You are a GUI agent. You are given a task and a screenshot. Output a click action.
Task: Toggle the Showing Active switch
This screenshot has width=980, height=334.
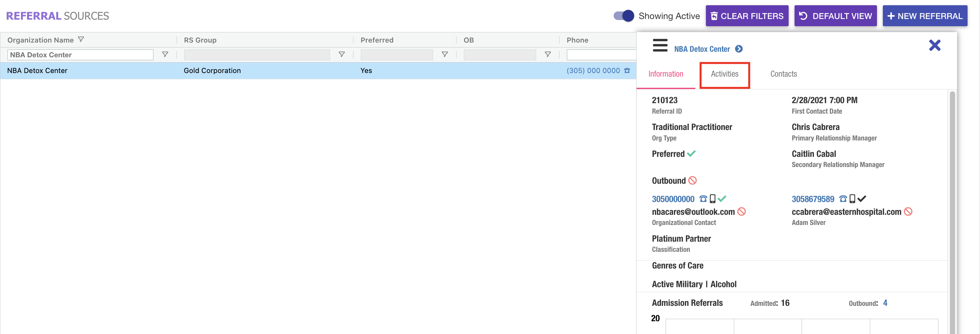pos(623,16)
